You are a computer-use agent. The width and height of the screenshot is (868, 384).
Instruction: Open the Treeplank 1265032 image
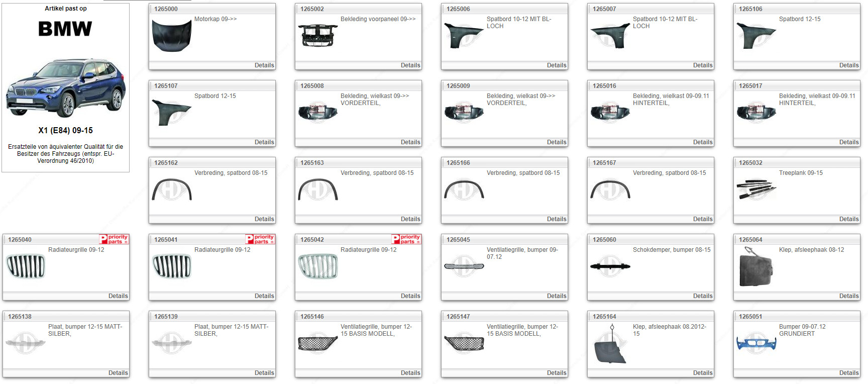pos(756,189)
